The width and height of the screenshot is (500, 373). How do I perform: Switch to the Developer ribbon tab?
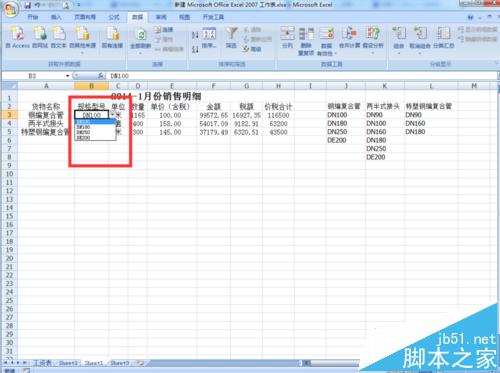[x=213, y=17]
